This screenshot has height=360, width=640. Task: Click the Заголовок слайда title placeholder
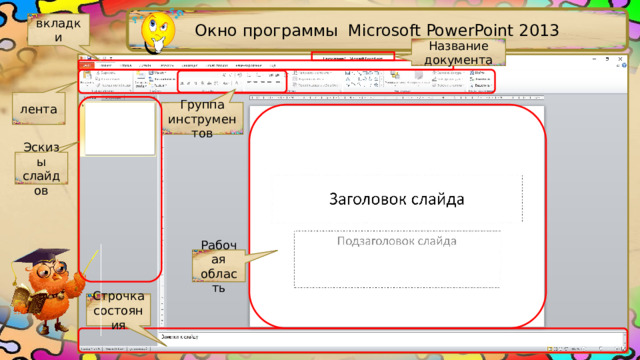(x=397, y=199)
